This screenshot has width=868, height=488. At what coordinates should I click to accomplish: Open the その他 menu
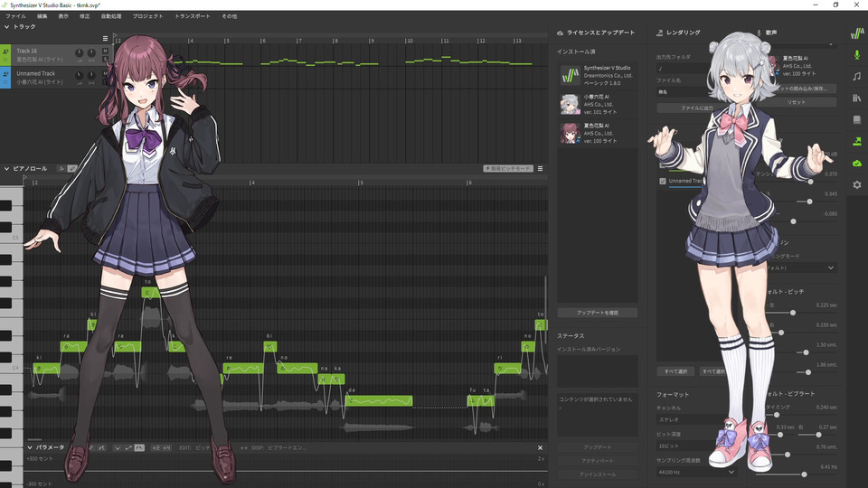pos(229,16)
